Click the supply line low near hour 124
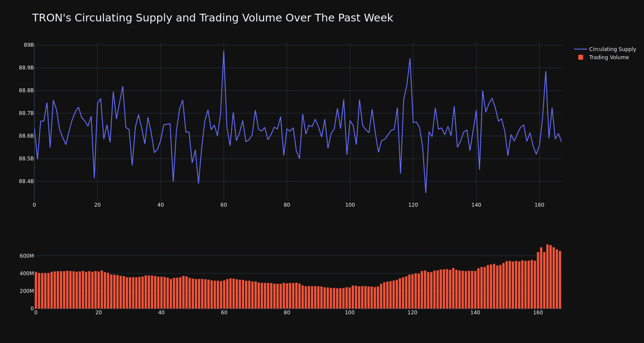Screen dimensions: 644x343 click(426, 193)
